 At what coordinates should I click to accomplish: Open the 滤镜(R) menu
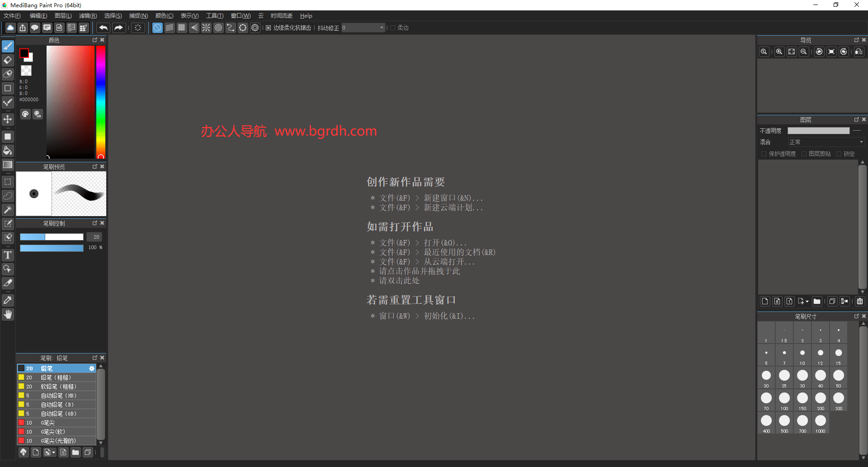coord(88,16)
